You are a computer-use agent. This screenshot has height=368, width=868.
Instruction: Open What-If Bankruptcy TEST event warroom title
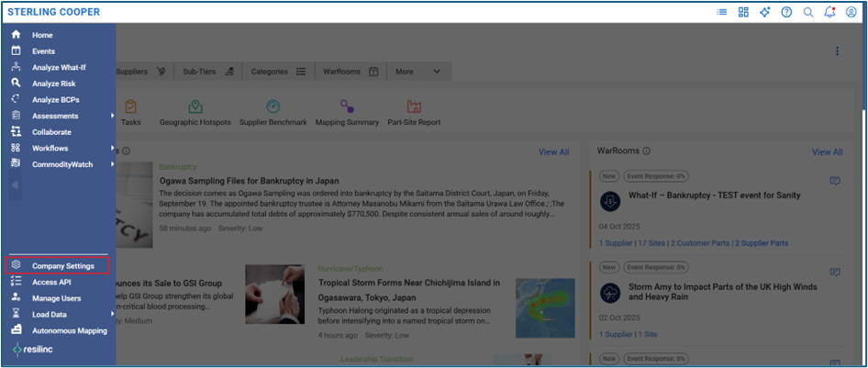(x=715, y=195)
